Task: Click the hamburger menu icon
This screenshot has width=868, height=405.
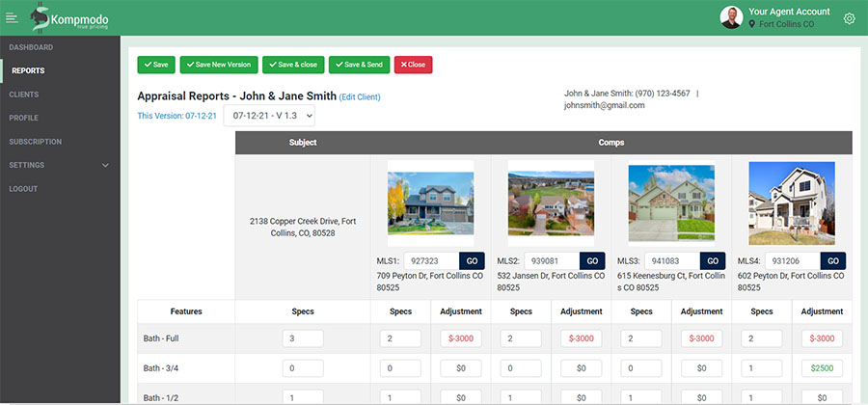Action: [12, 18]
